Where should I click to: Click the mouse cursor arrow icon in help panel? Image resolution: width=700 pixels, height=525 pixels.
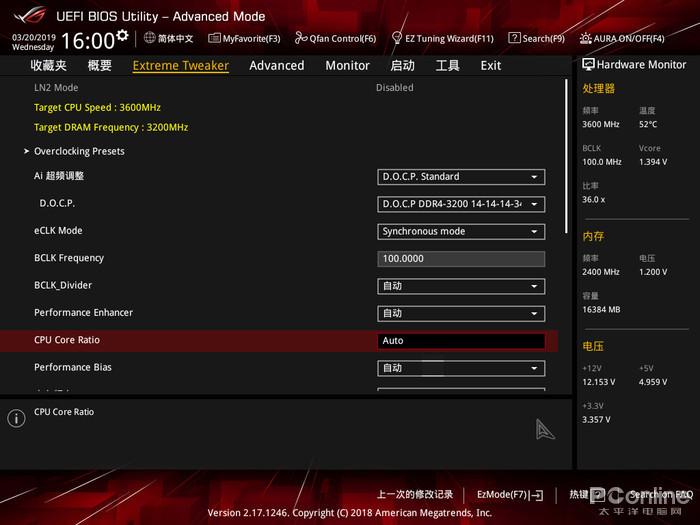(x=545, y=429)
